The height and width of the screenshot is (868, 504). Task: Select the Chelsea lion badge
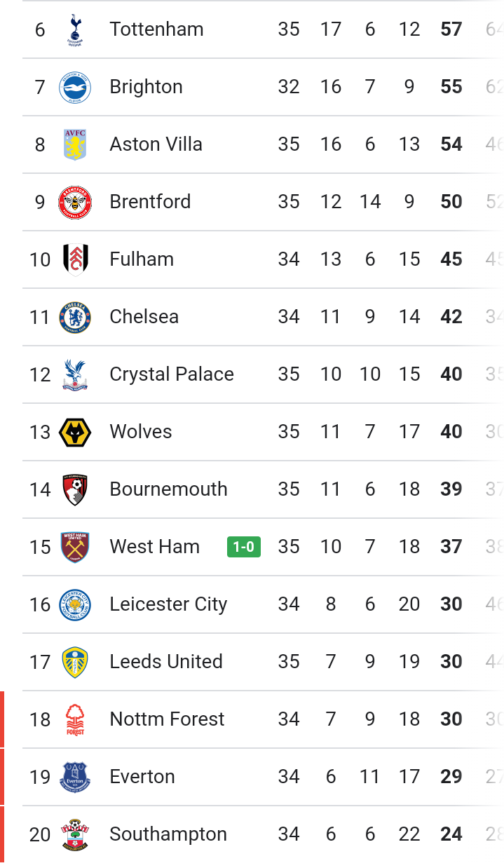point(75,317)
